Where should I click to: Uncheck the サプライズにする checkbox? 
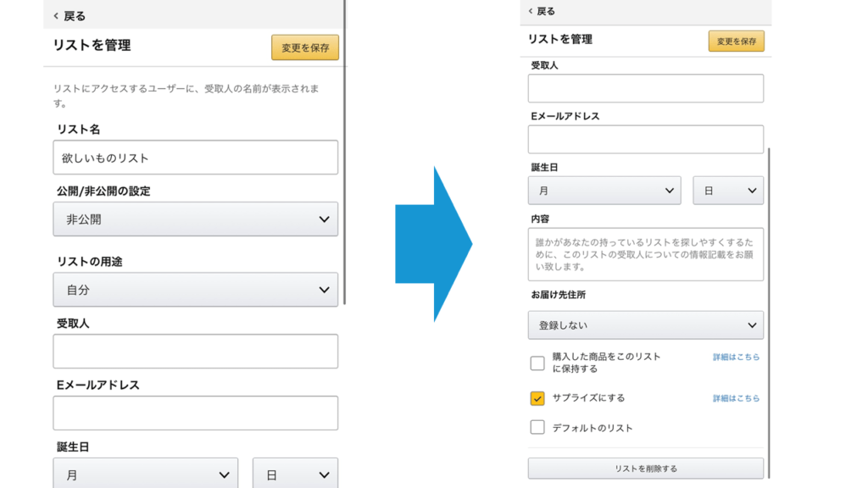(537, 398)
